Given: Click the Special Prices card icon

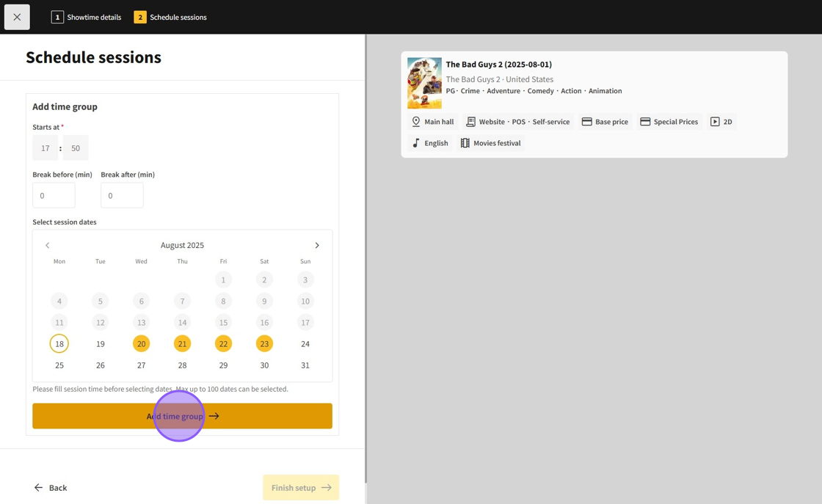Looking at the screenshot, I should click(645, 122).
